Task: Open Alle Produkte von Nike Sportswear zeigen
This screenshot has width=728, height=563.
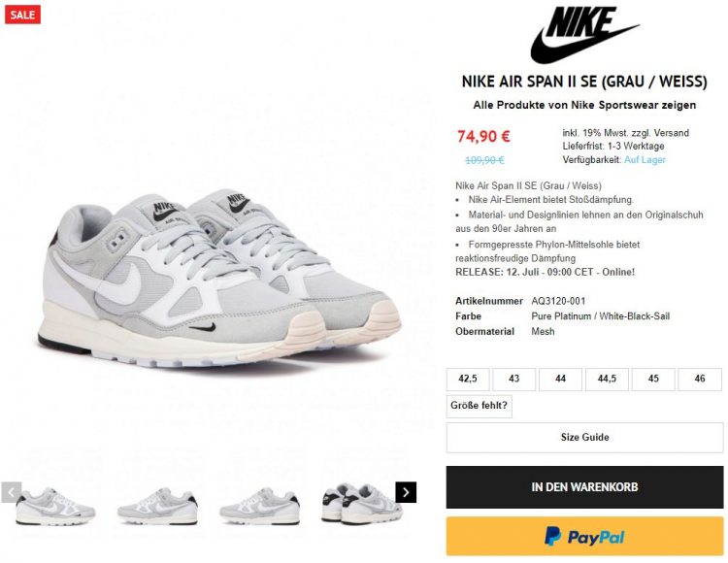Action: click(584, 105)
